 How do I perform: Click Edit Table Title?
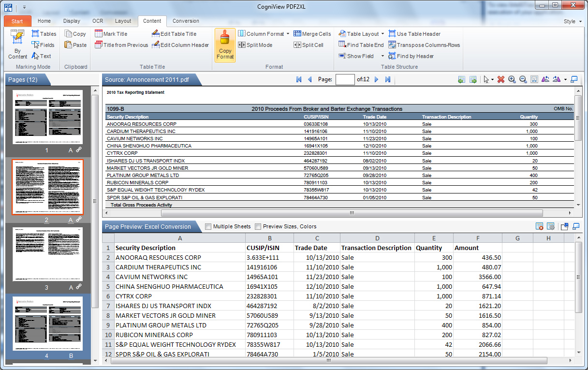tap(174, 34)
